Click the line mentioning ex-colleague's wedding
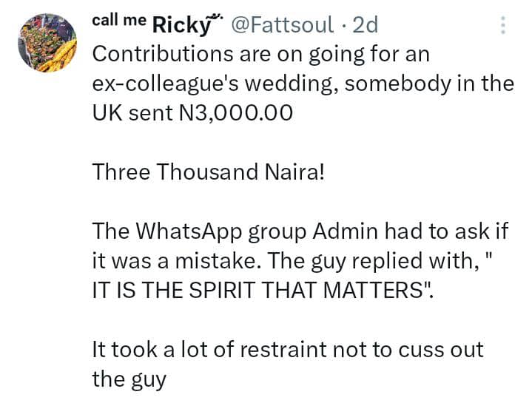 (303, 84)
